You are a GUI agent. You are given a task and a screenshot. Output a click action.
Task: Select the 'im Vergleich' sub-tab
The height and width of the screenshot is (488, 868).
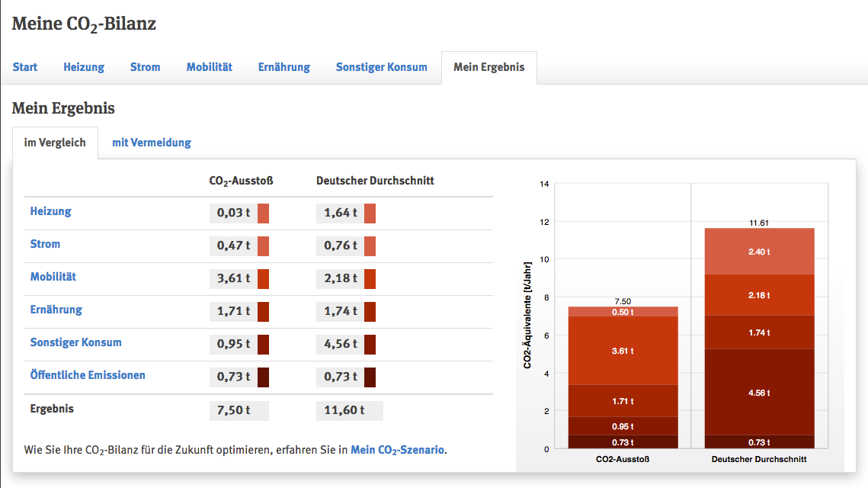[55, 143]
